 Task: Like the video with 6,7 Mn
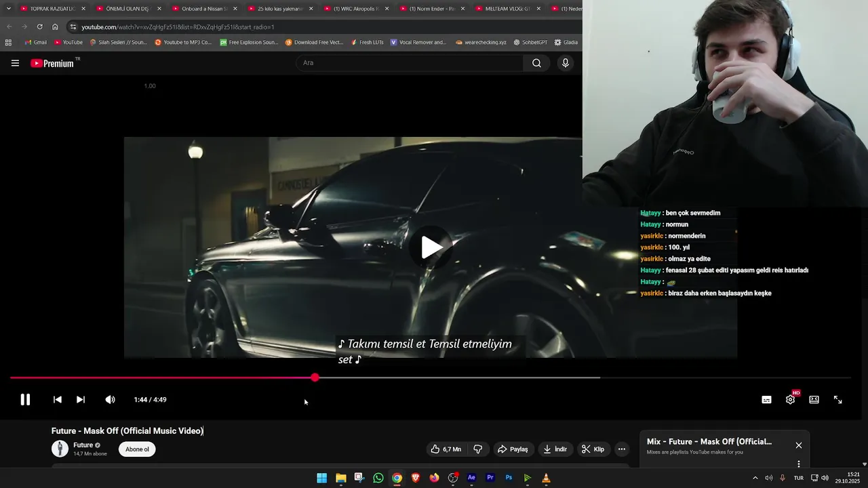point(446,449)
